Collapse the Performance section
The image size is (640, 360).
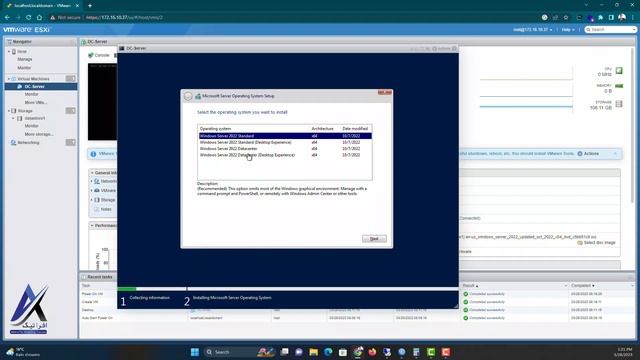tap(92, 226)
